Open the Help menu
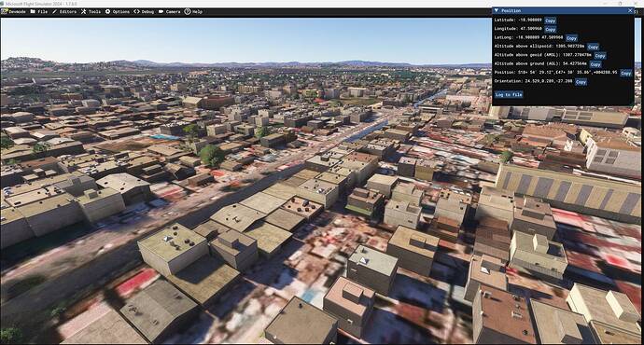The width and height of the screenshot is (644, 345). pyautogui.click(x=193, y=11)
